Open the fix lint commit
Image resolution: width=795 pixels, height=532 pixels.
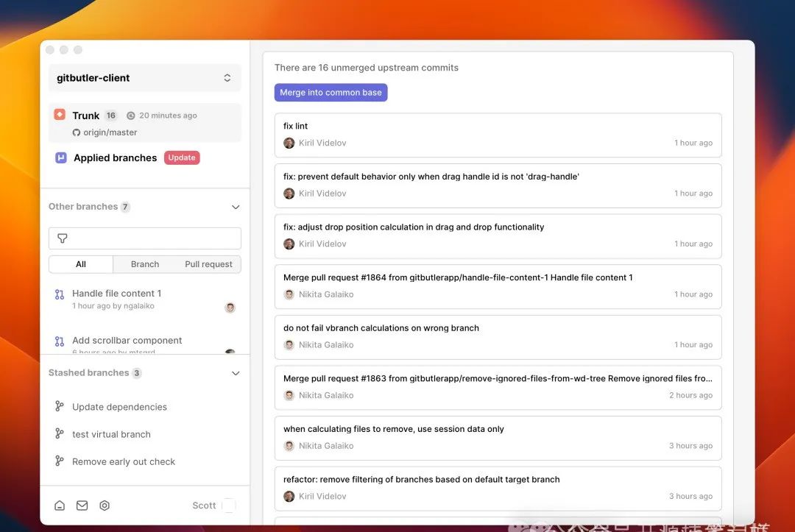click(498, 135)
